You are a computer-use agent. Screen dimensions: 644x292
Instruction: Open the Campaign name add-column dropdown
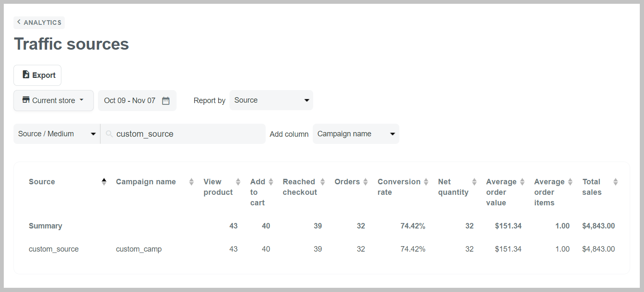tap(356, 134)
